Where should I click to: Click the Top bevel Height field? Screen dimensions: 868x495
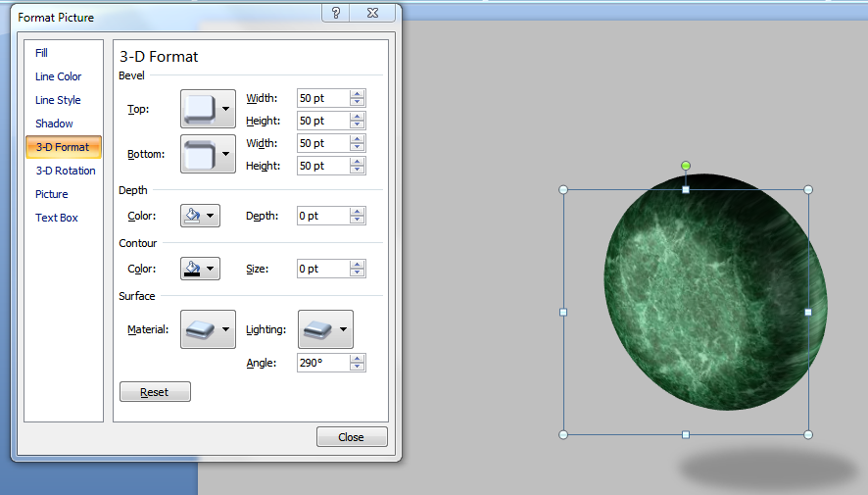tap(323, 121)
